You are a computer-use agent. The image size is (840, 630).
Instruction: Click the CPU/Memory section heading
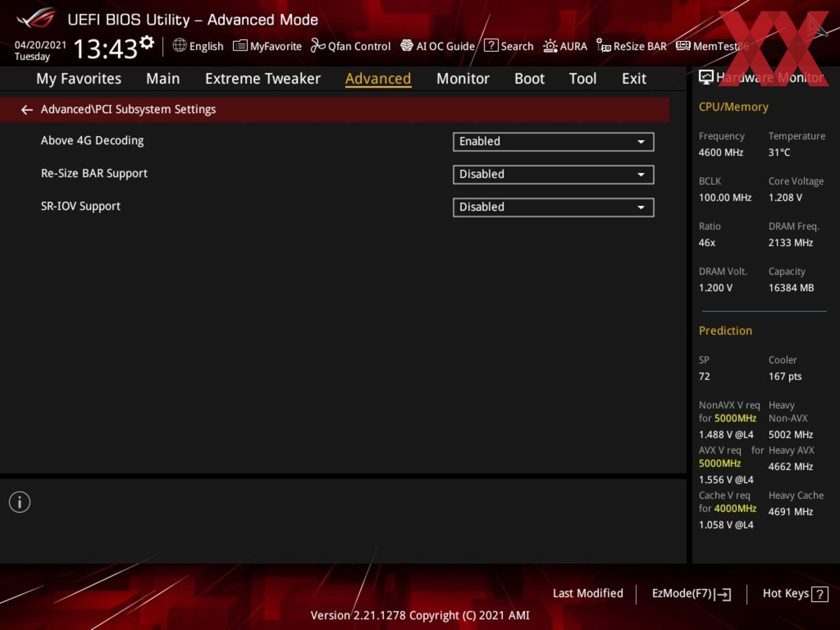(733, 107)
